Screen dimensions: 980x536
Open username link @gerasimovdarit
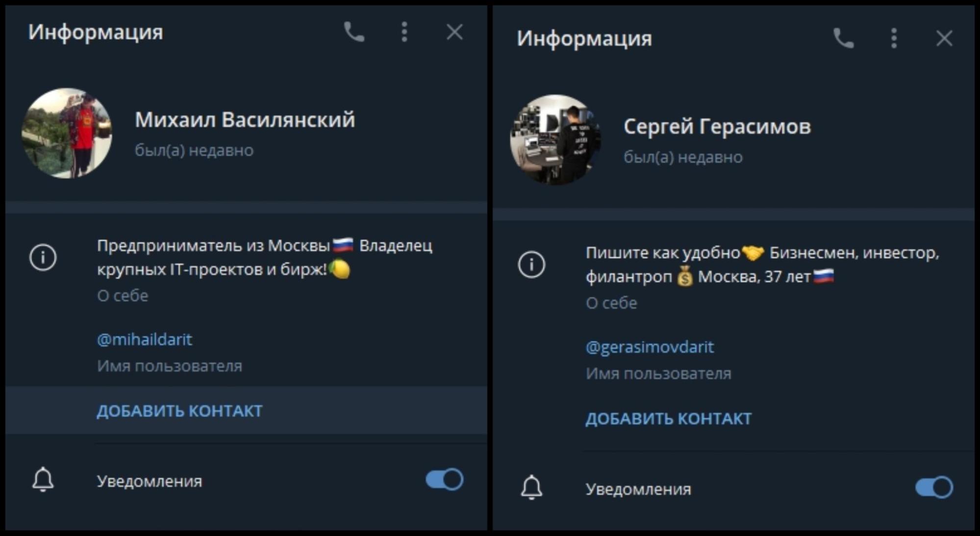(650, 347)
